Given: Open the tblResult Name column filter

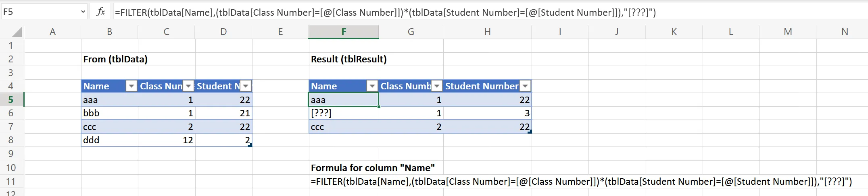Looking at the screenshot, I should coord(372,86).
